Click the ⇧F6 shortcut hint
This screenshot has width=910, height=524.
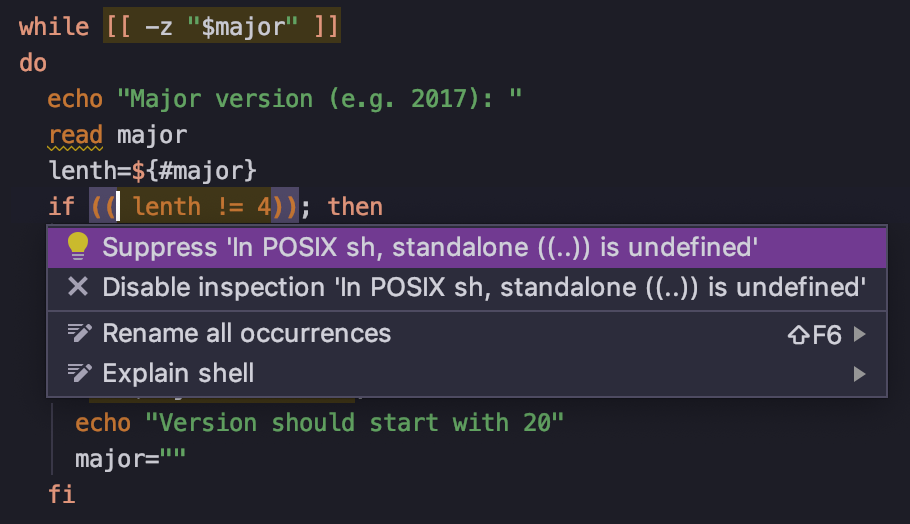[x=814, y=334]
